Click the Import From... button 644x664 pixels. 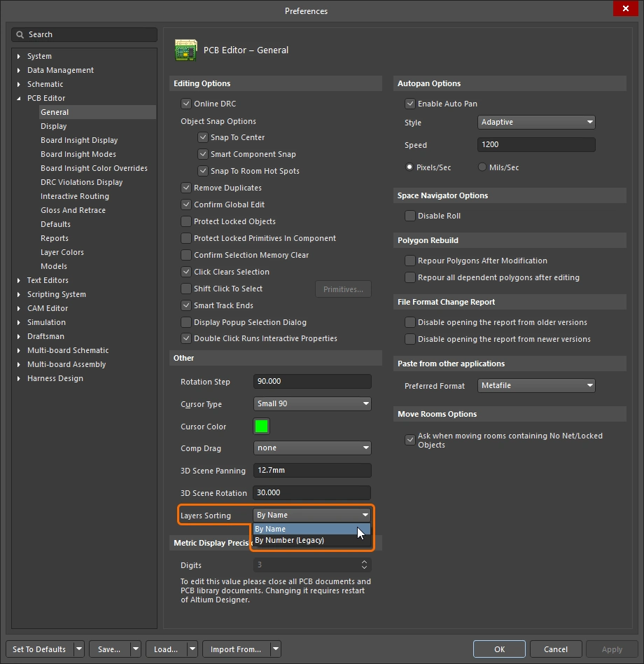[x=236, y=649]
